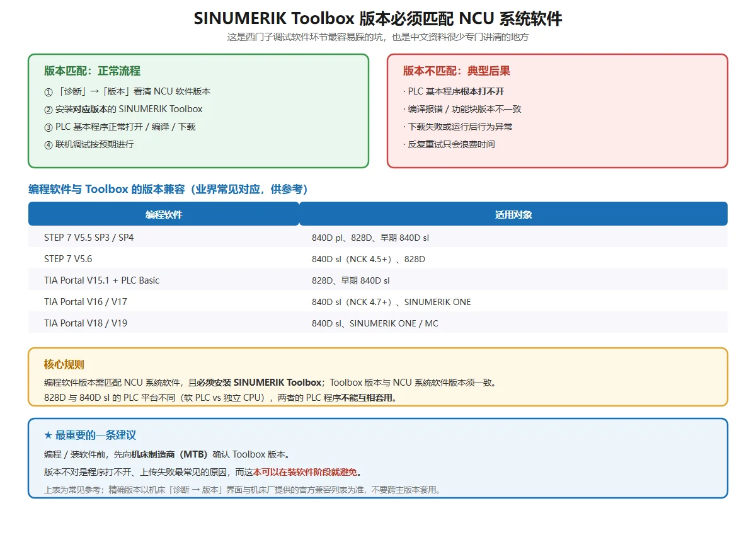Click the rule line about PLC 程序不能互相套用
Image resolution: width=756 pixels, height=542 pixels.
click(x=220, y=398)
